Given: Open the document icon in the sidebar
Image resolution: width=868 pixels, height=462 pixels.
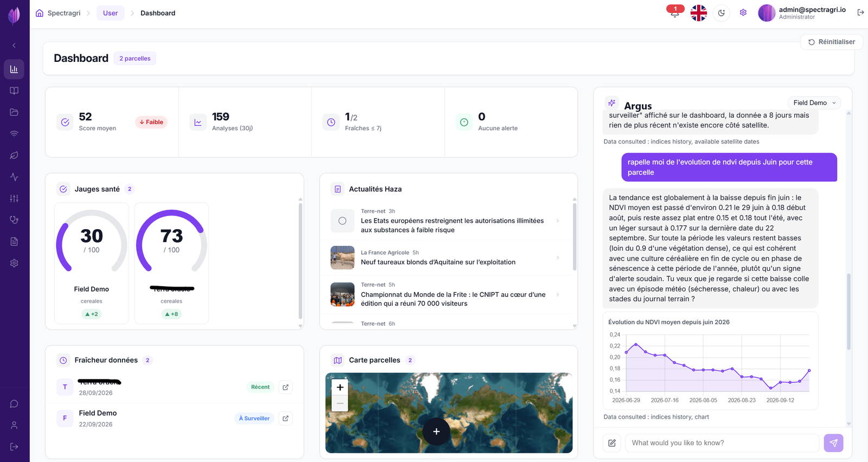Looking at the screenshot, I should coord(14,242).
